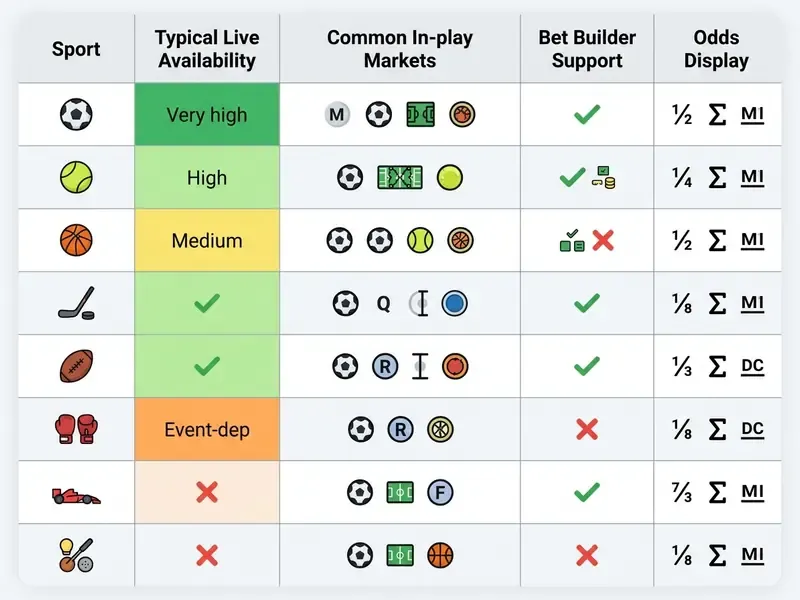Click the Q market icon in hockey row
The width and height of the screenshot is (800, 600).
tap(383, 304)
